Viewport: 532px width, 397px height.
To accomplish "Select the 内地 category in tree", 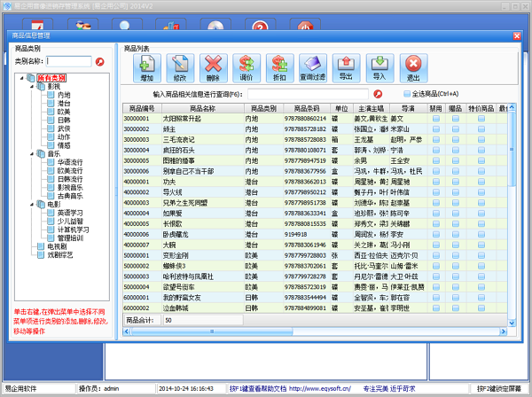I will (x=64, y=95).
